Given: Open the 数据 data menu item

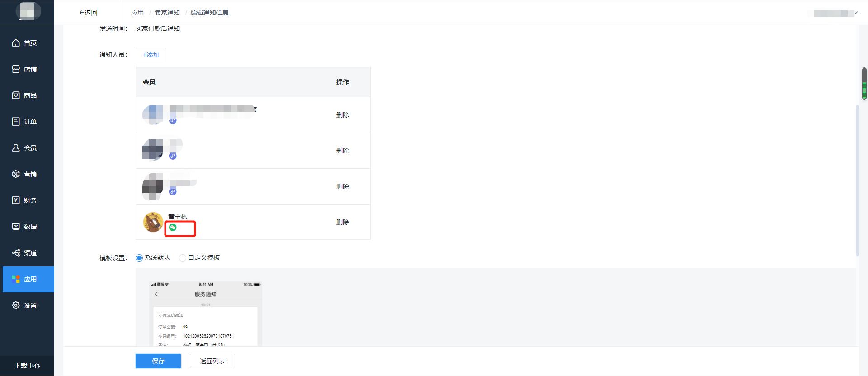Looking at the screenshot, I should (30, 227).
